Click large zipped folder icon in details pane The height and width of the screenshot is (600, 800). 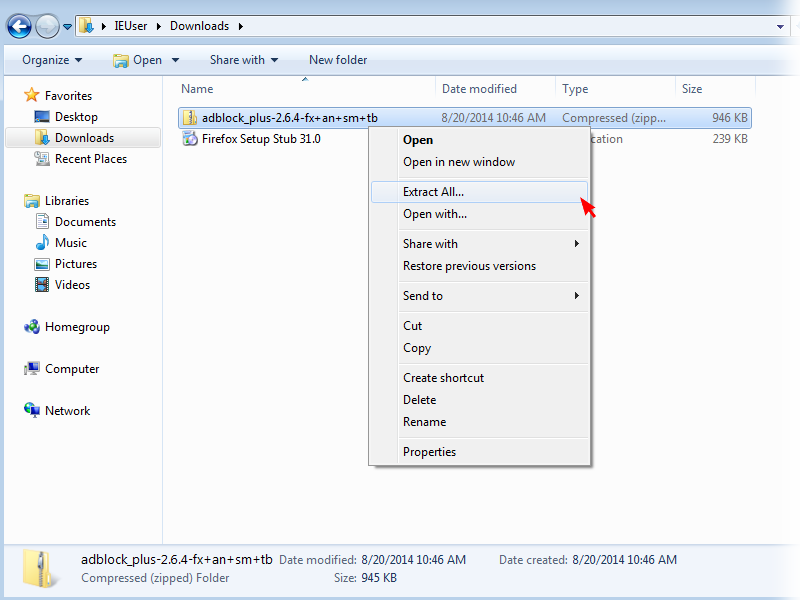click(x=40, y=568)
